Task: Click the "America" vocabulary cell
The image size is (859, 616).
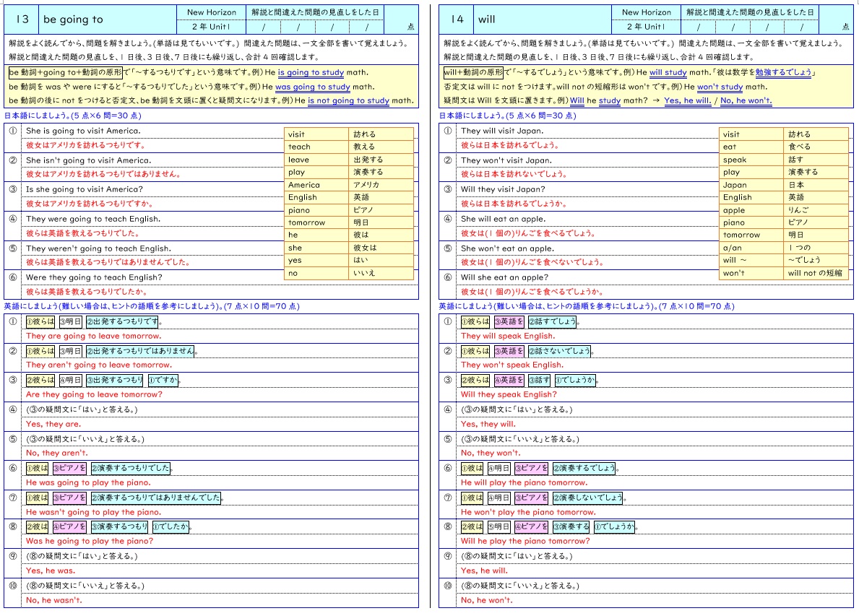Action: (x=316, y=185)
